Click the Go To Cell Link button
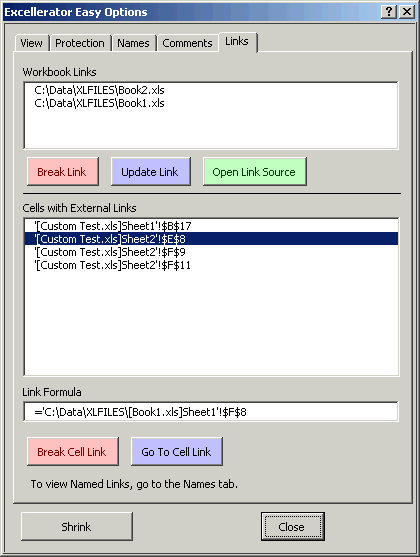The image size is (420, 557). pyautogui.click(x=177, y=451)
